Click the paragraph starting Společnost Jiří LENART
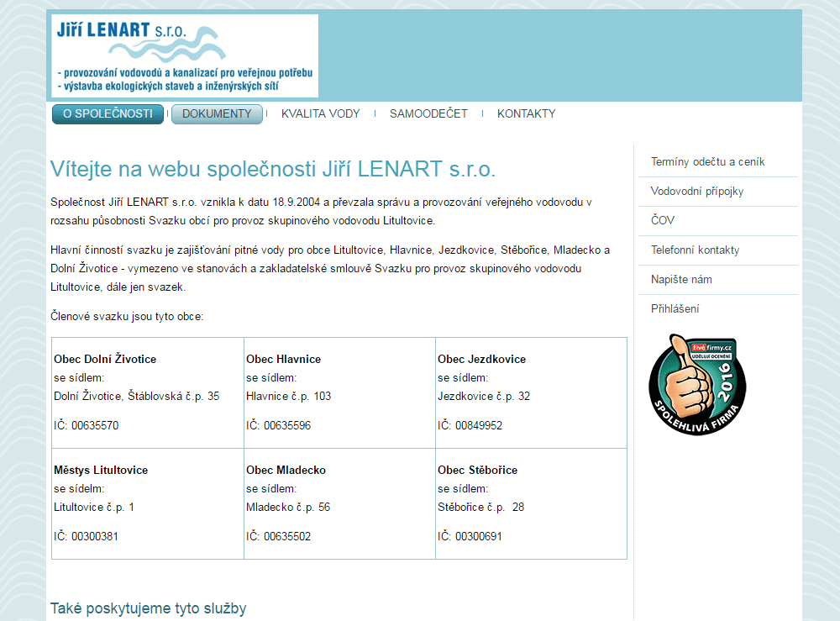 coord(322,211)
